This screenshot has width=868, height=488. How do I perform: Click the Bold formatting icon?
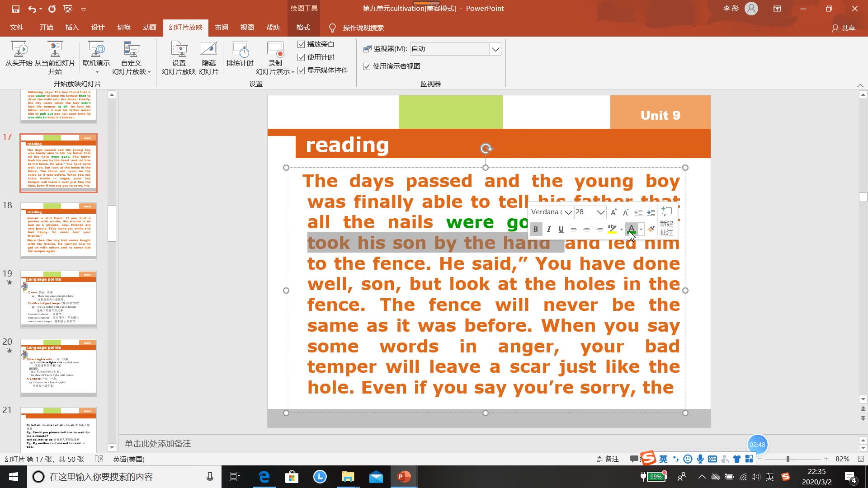point(535,228)
